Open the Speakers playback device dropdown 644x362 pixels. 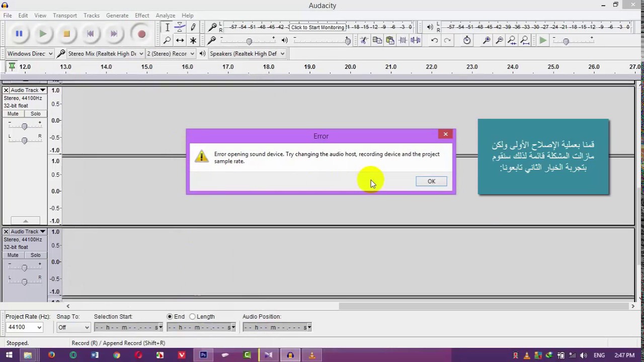click(247, 54)
